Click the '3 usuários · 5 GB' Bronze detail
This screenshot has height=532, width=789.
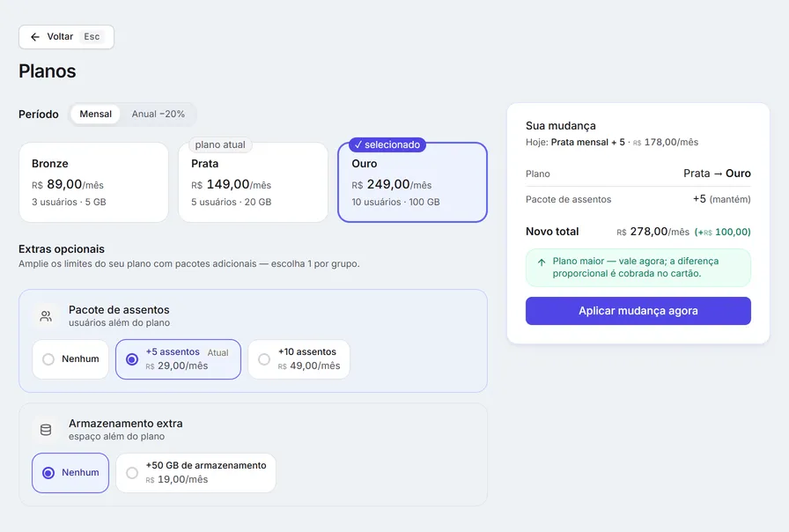point(69,203)
